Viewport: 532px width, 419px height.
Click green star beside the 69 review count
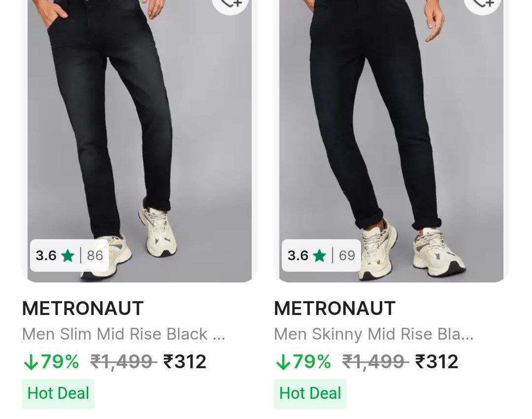320,255
